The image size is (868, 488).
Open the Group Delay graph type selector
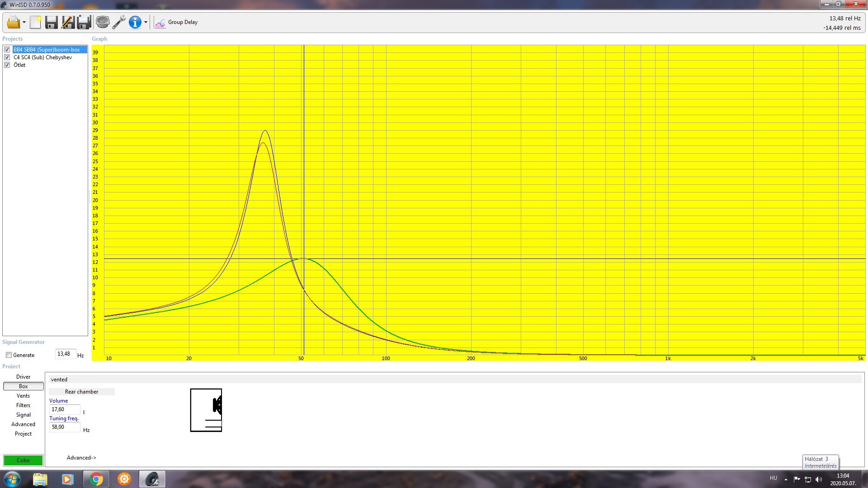(x=177, y=22)
